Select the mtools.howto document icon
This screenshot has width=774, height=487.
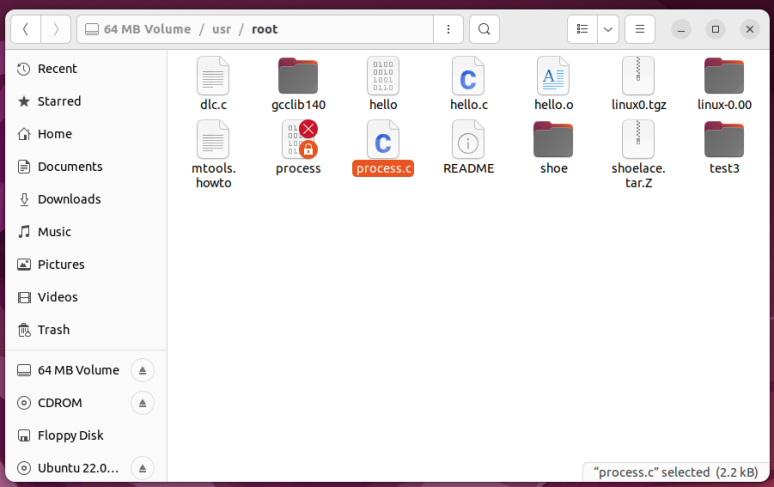(213, 140)
